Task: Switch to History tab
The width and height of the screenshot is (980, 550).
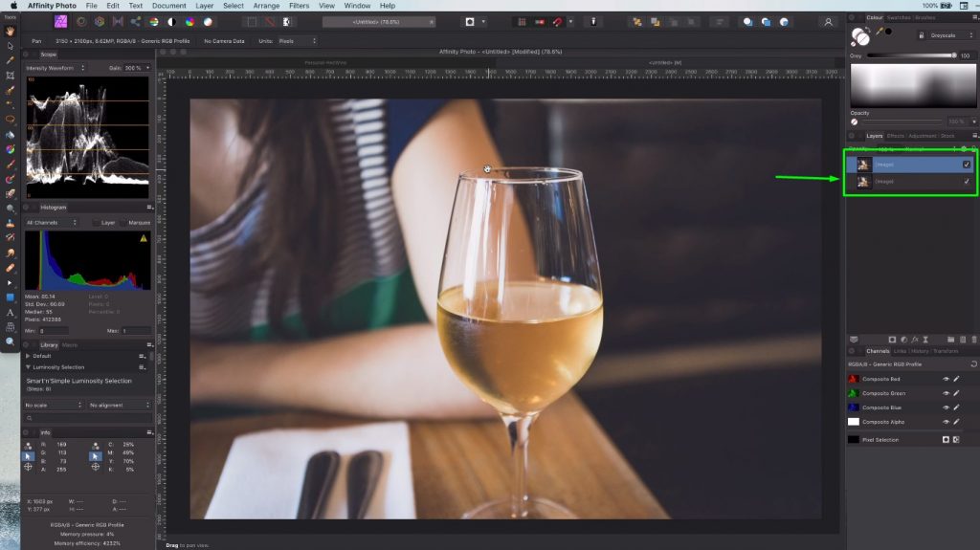Action: (x=920, y=351)
